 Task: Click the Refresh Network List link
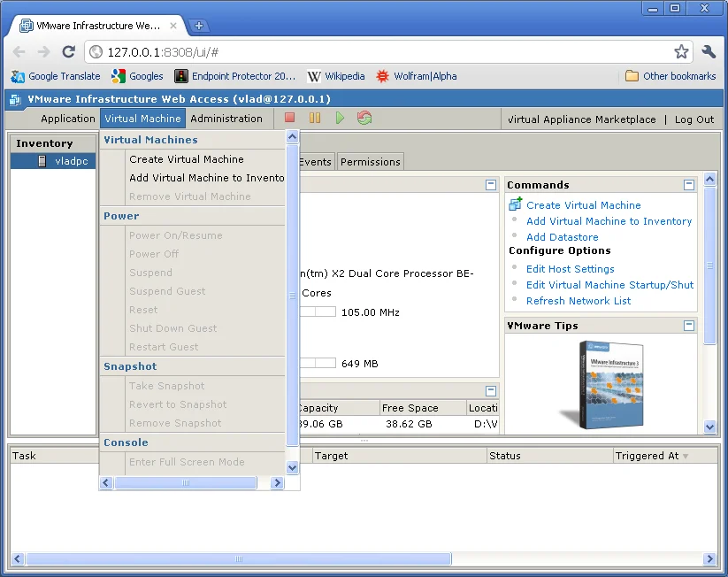[579, 301]
